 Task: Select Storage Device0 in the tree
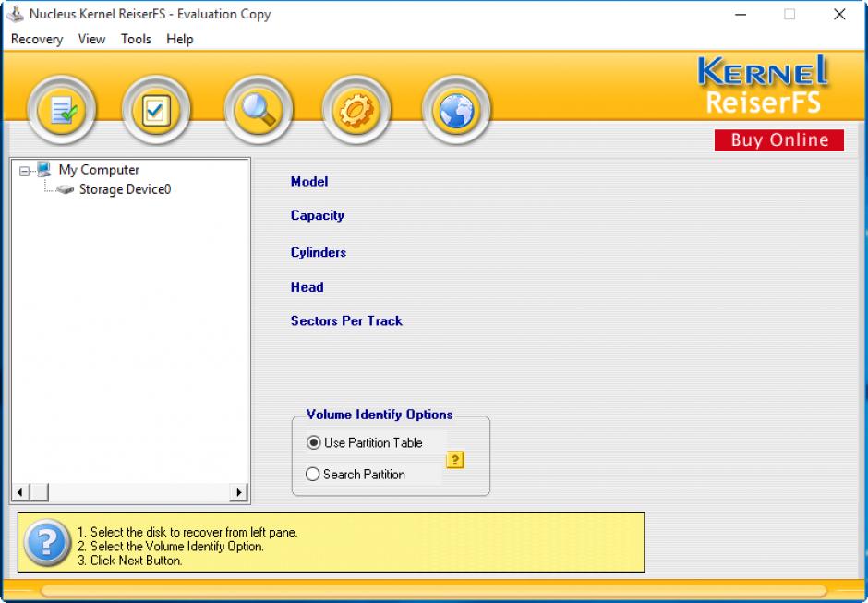[125, 189]
